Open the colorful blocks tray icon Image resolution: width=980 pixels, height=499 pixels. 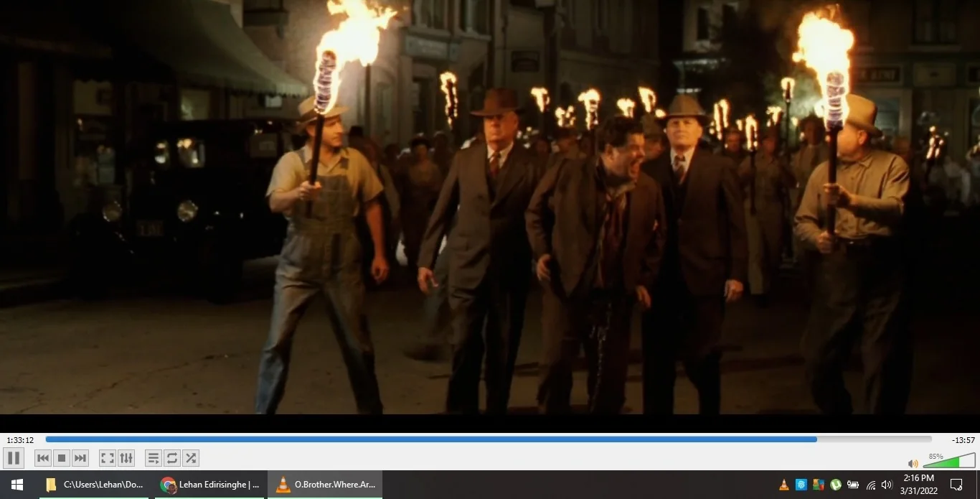(x=819, y=485)
